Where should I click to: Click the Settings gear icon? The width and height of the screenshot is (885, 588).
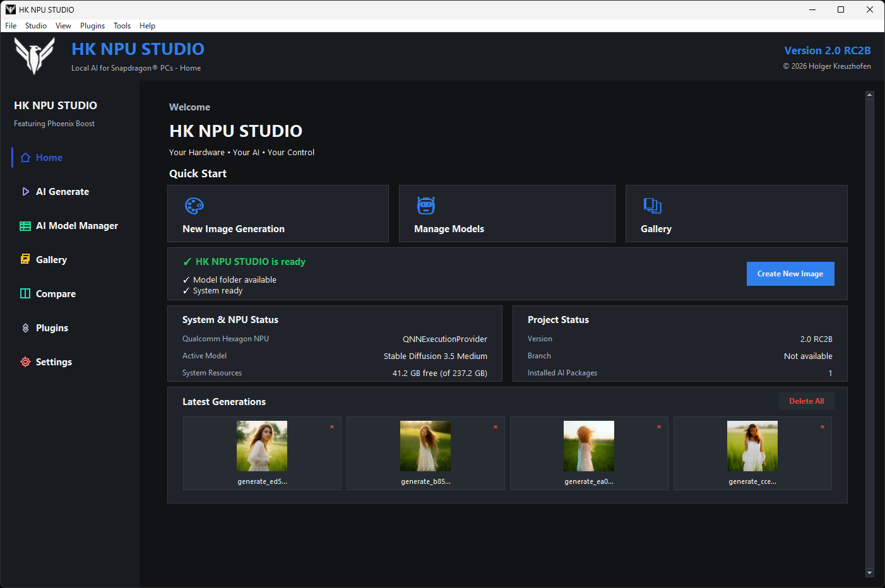tap(25, 362)
